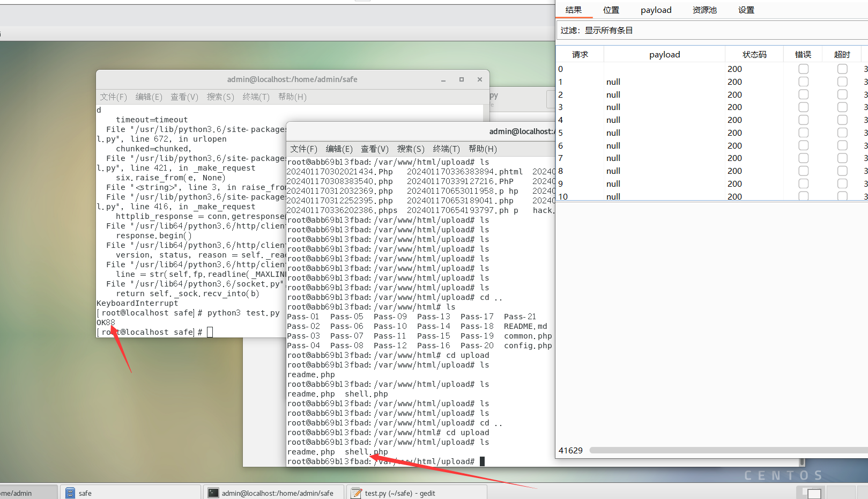Switch to safe folder taskbar item
This screenshot has height=499, width=868.
coord(130,493)
